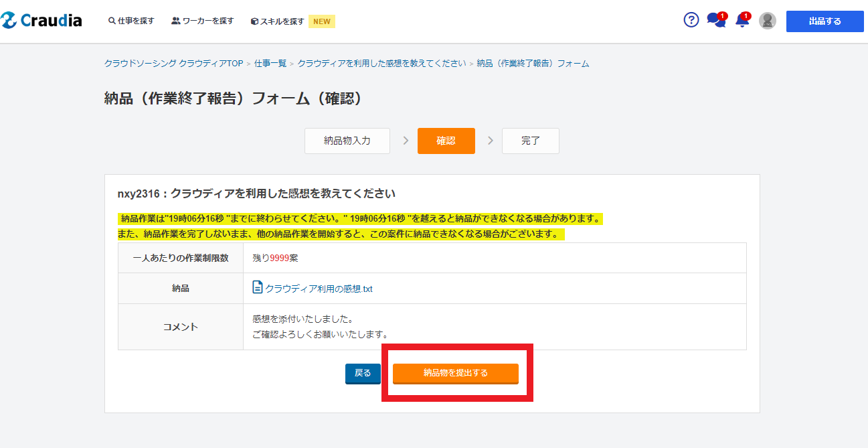Open クラウディアを利用した感想を教えてください breadcrumb link
Image resolution: width=868 pixels, height=448 pixels.
click(x=381, y=64)
